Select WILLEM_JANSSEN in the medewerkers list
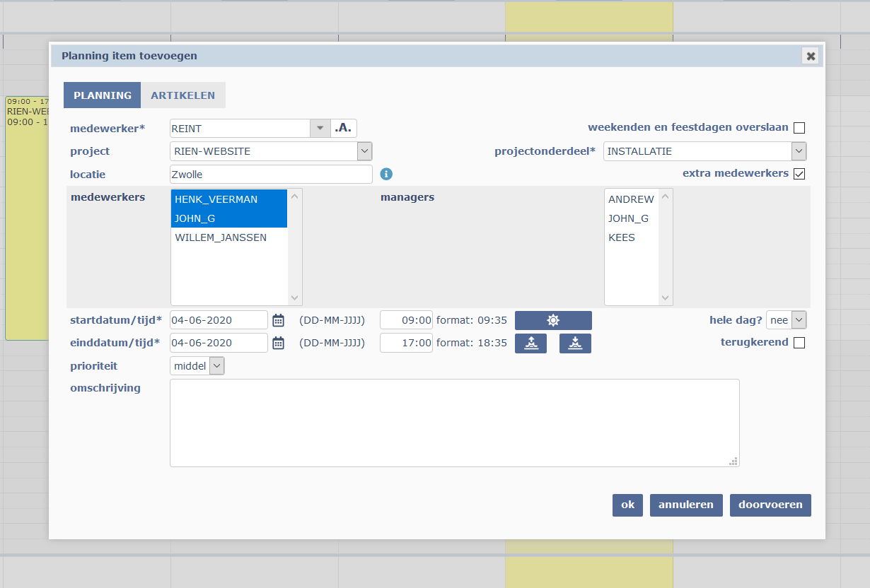The width and height of the screenshot is (870, 588). 221,237
